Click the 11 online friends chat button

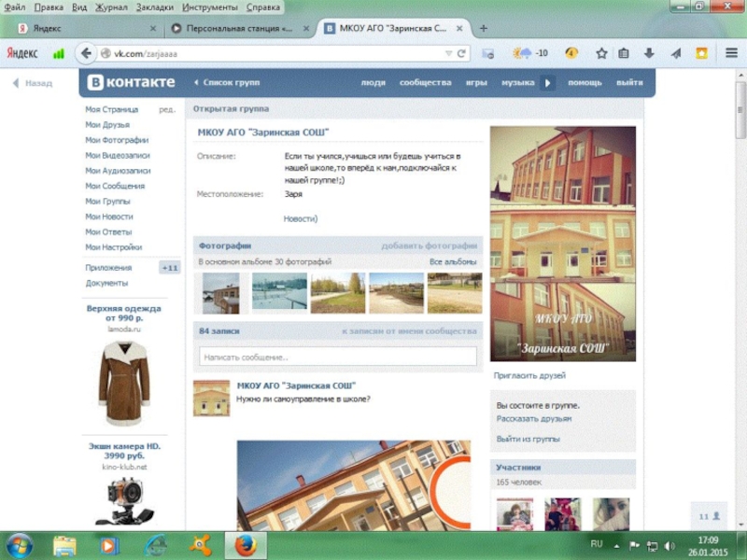709,516
